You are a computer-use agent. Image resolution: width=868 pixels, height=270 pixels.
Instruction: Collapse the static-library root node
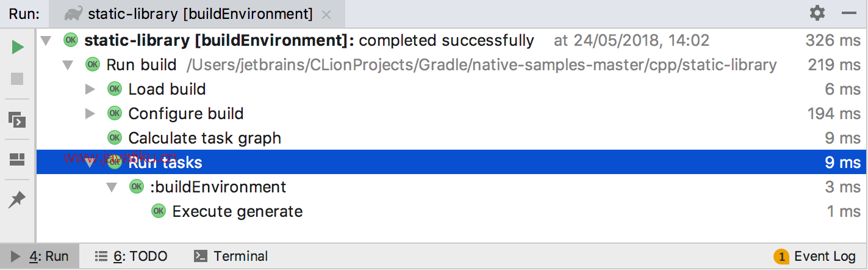coord(46,41)
